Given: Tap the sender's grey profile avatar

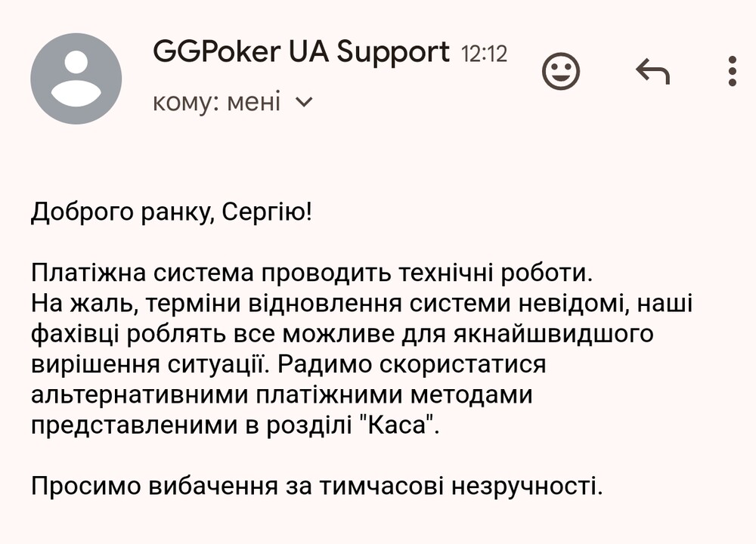Looking at the screenshot, I should click(x=76, y=79).
